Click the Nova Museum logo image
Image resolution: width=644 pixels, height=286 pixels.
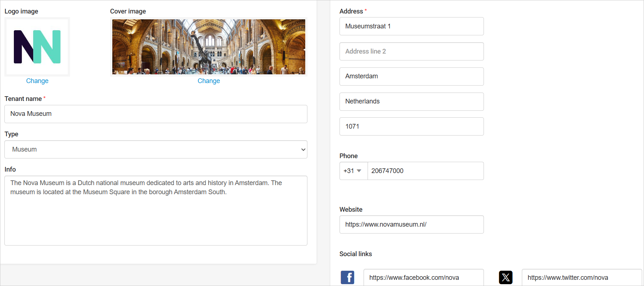click(x=37, y=47)
